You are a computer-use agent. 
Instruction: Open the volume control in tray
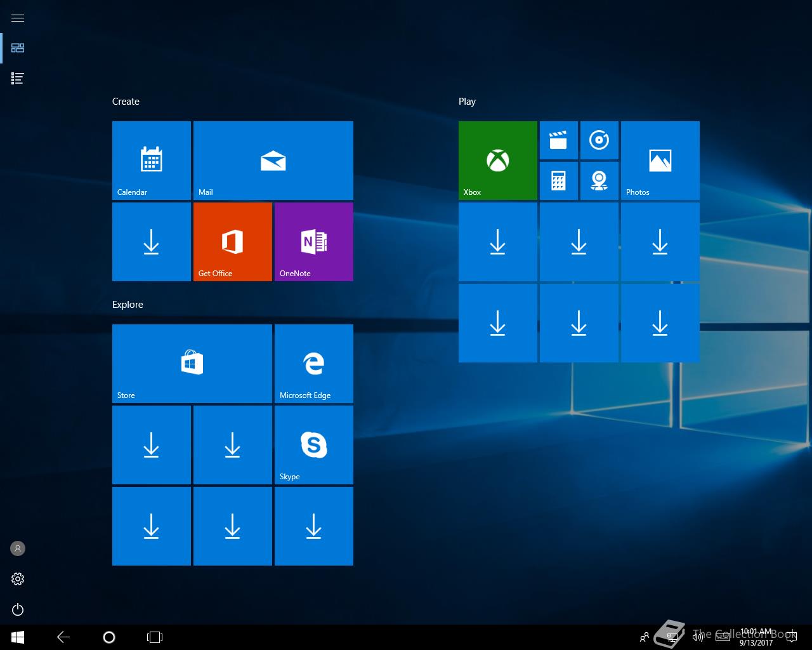tap(698, 637)
